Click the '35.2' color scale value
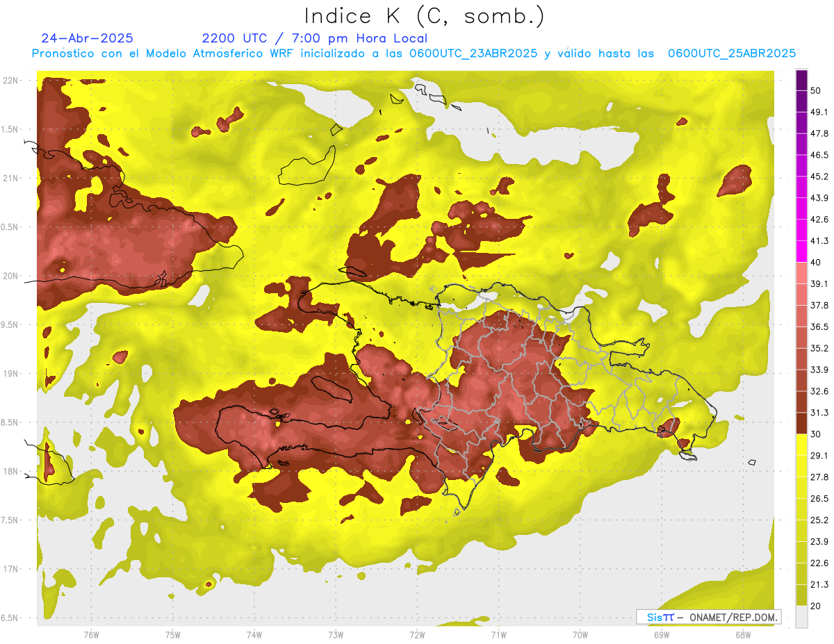834x644 pixels. pos(819,348)
